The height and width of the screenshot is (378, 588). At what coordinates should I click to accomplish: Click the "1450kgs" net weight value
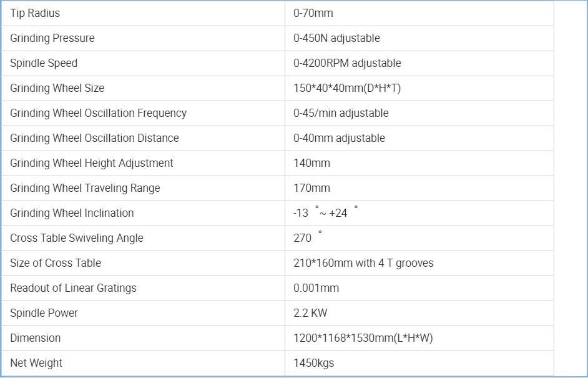point(314,363)
